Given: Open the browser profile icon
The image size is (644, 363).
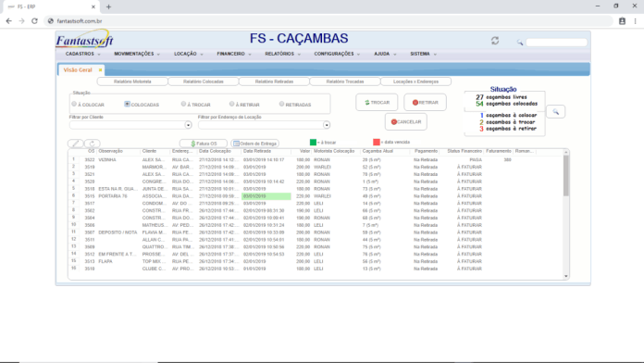Looking at the screenshot, I should click(622, 21).
